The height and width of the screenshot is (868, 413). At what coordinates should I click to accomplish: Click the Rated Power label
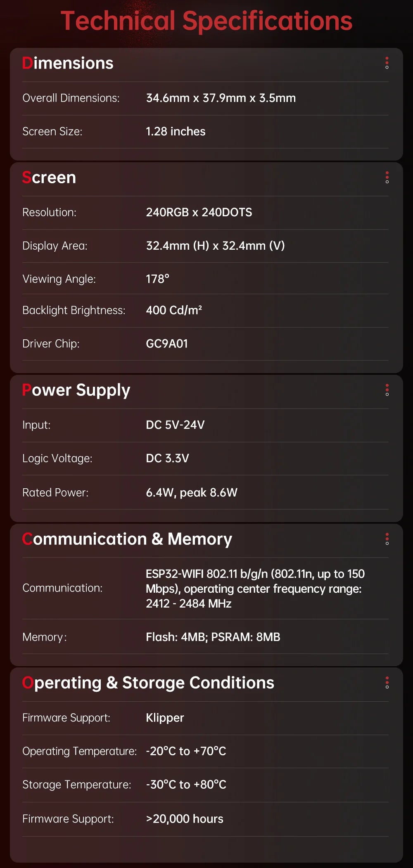[55, 493]
